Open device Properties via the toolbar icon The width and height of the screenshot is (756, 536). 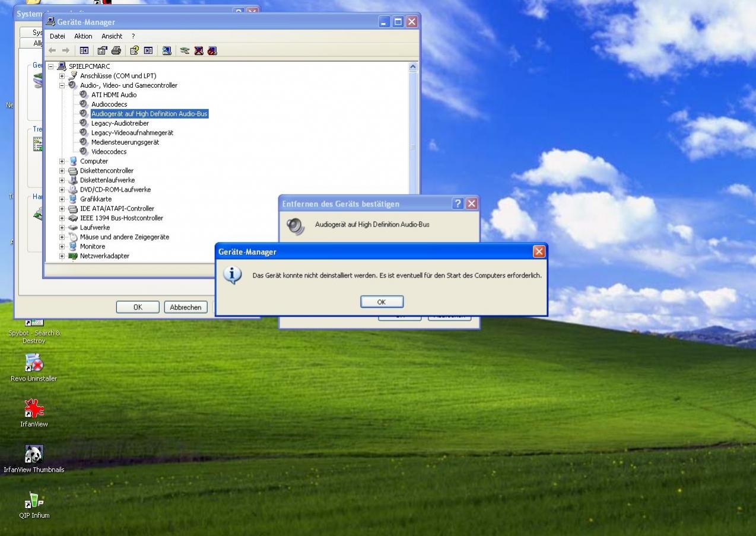(102, 50)
